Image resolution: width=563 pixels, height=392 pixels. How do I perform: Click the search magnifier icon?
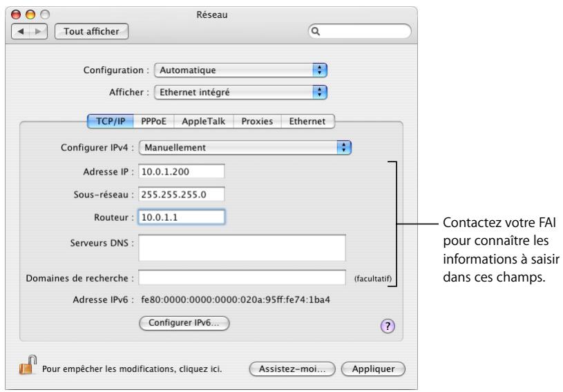316,31
